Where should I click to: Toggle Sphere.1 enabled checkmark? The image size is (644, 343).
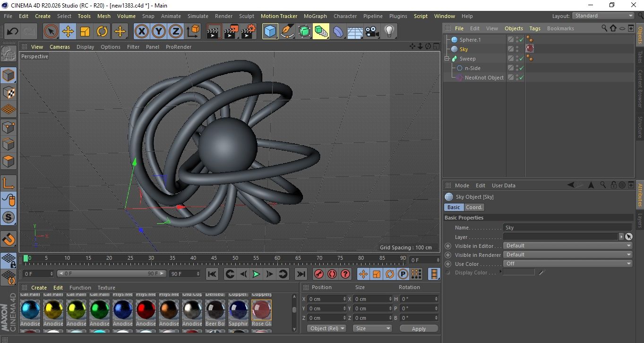click(521, 40)
